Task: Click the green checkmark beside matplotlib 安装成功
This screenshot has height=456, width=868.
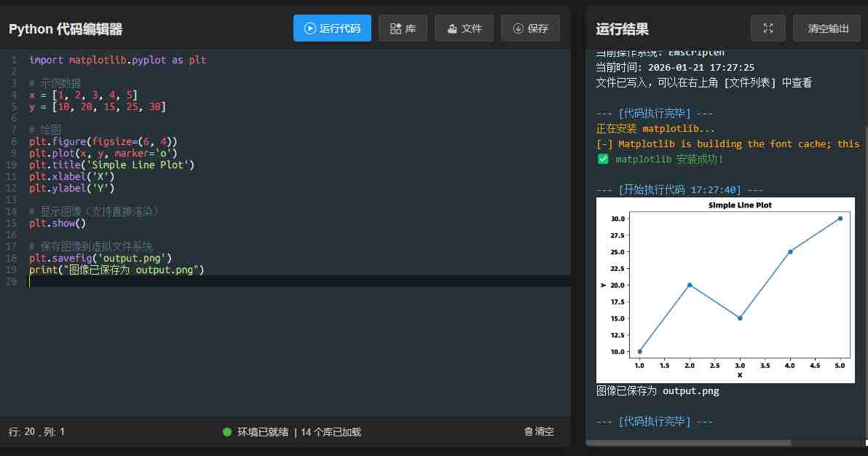Action: click(603, 159)
